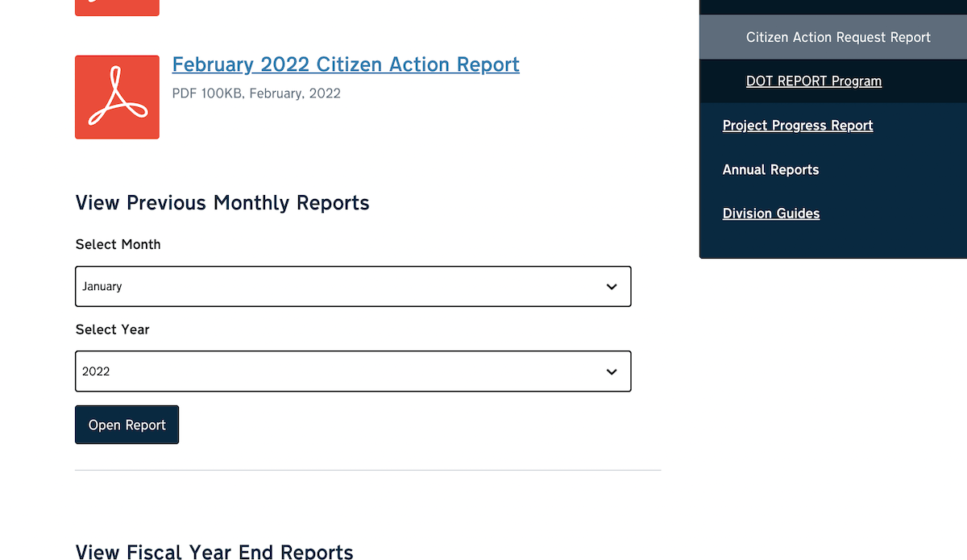Open the Project Progress Report page
Image resolution: width=967 pixels, height=560 pixels.
[x=797, y=125]
